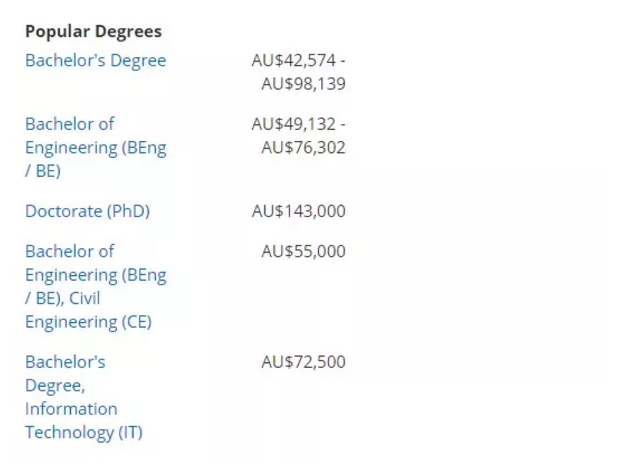Viewport: 621px width, 471px height.
Task: Click the AU$49,132 salary value
Action: (x=294, y=123)
